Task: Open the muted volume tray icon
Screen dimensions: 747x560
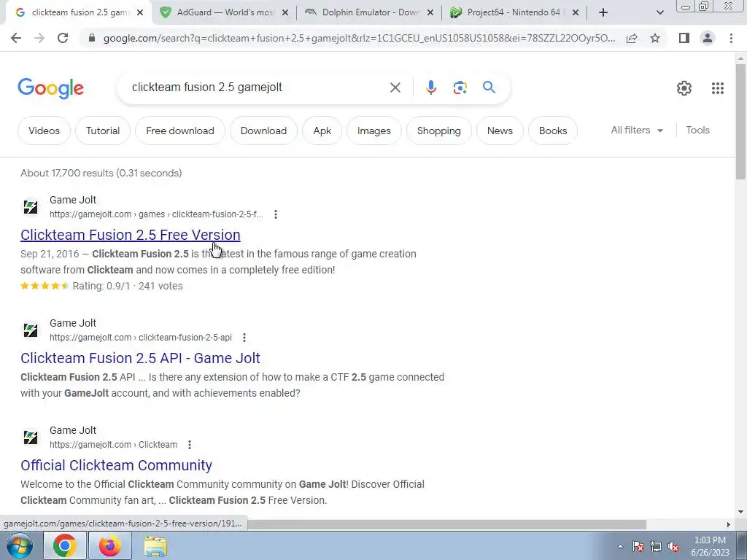Action: [673, 547]
